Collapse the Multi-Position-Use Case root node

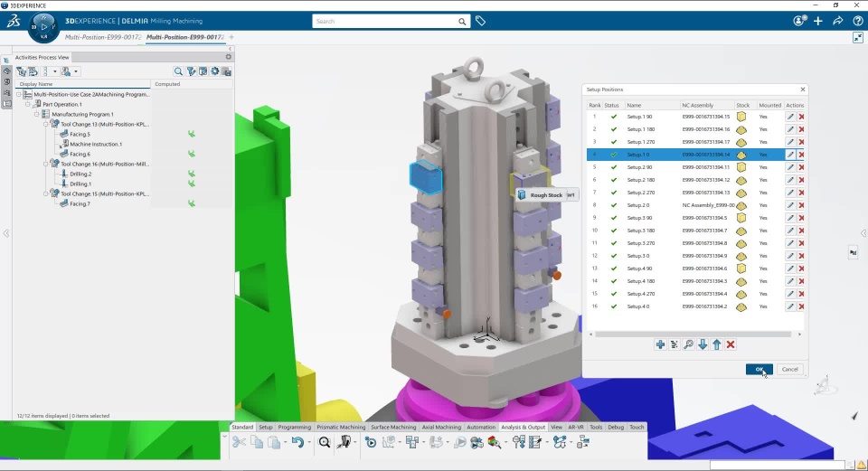(19, 94)
